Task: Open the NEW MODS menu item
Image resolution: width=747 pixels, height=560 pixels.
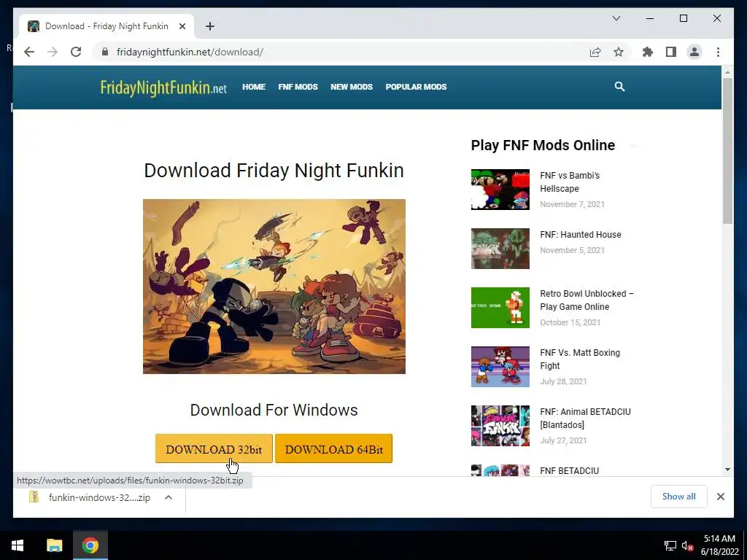Action: point(352,87)
